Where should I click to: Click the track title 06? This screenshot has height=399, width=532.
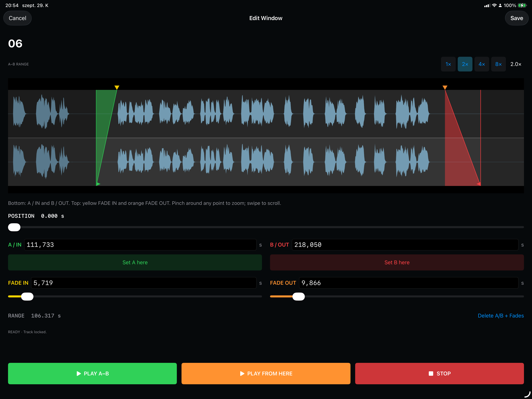[x=15, y=44]
